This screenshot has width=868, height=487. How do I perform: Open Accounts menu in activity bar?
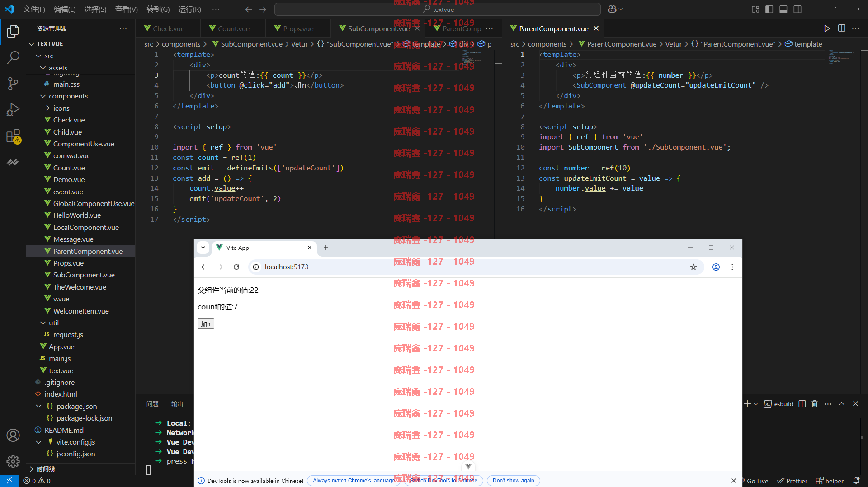pyautogui.click(x=13, y=435)
